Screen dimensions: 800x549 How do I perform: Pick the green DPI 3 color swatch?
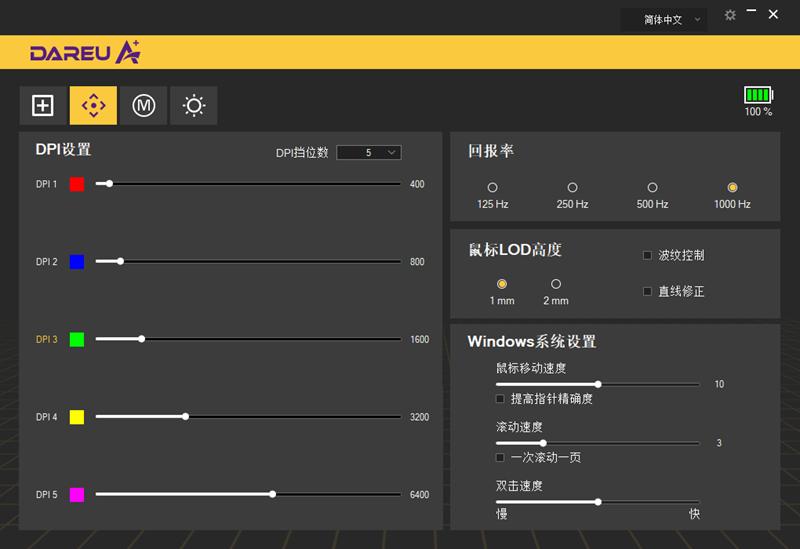click(x=77, y=339)
